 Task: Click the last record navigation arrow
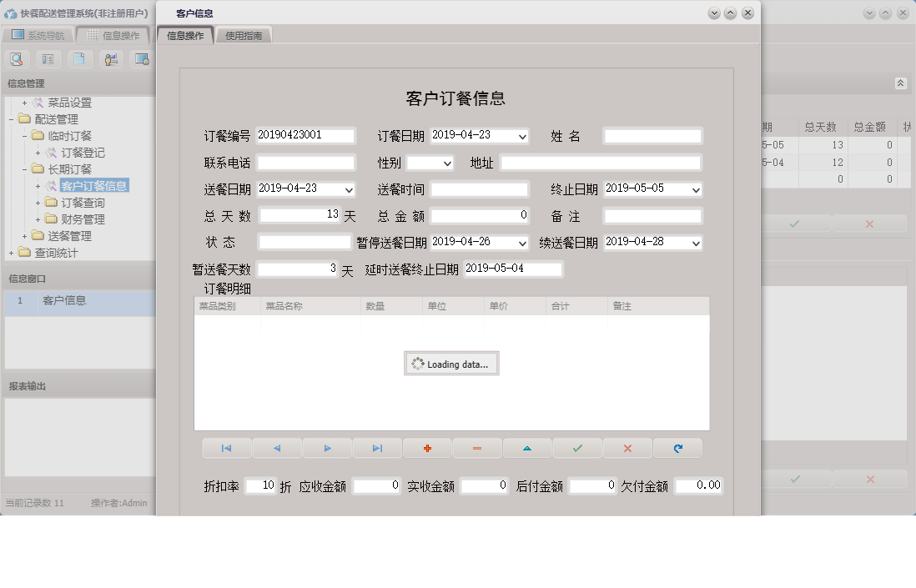[377, 448]
